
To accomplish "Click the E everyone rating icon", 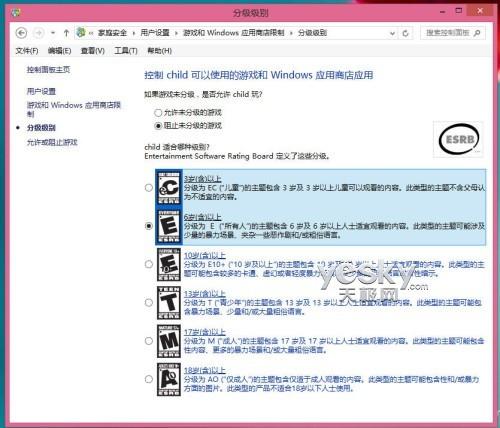I will pyautogui.click(x=169, y=226).
